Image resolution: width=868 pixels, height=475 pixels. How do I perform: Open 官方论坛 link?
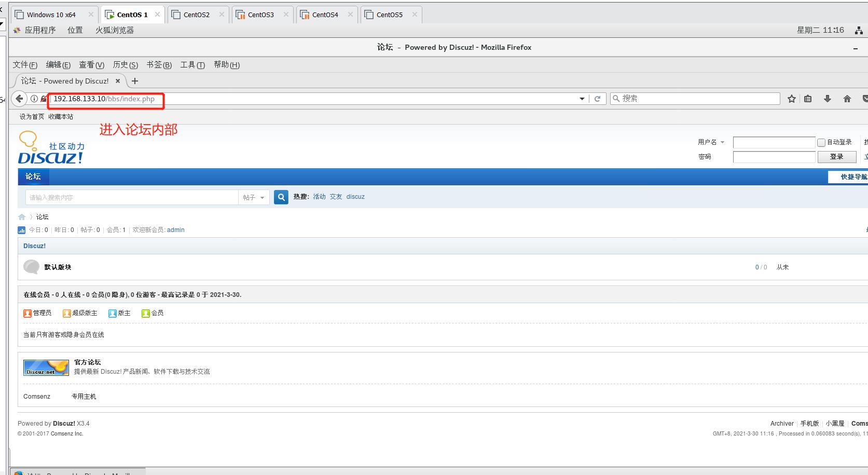87,362
